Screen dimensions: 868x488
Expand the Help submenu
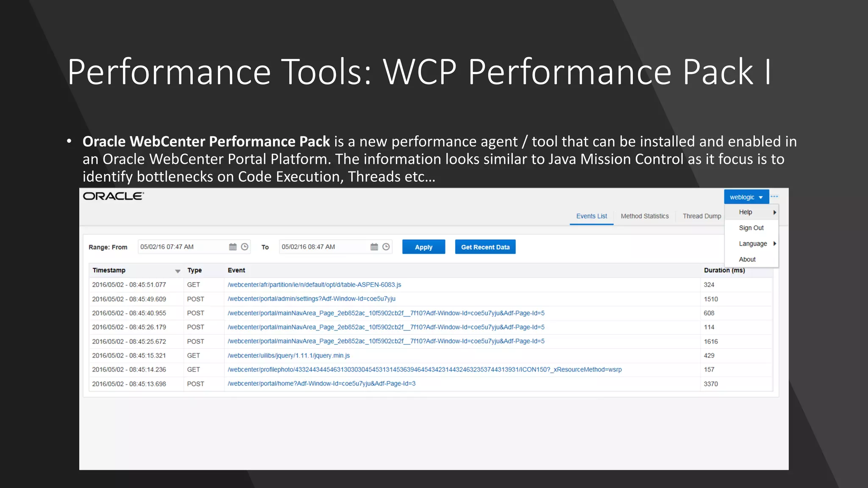pos(751,212)
